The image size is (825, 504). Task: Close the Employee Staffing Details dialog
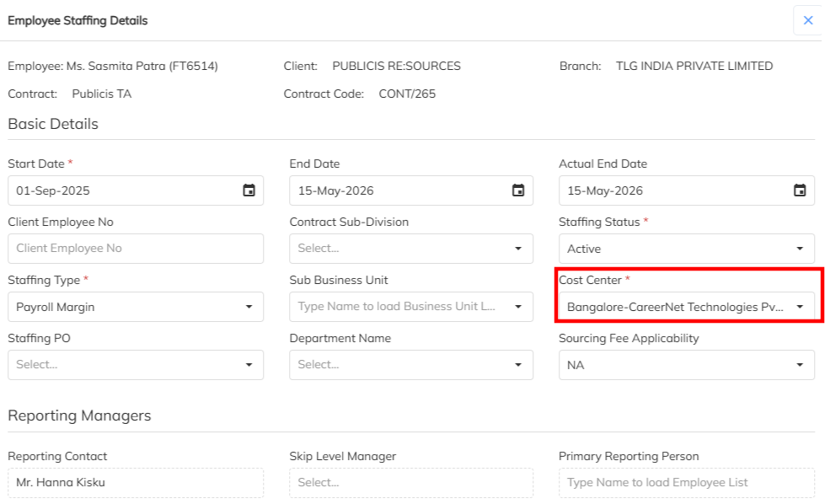(807, 21)
